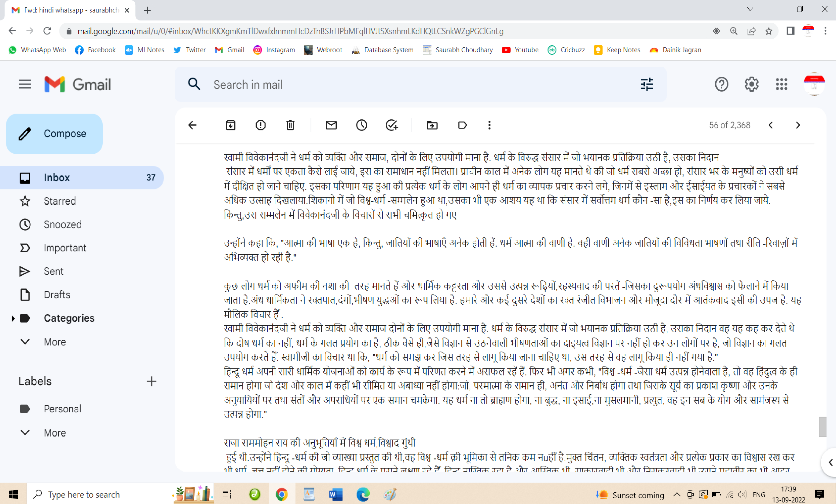Click the Gmail logo
Screen dimensions: 836x504
click(78, 84)
